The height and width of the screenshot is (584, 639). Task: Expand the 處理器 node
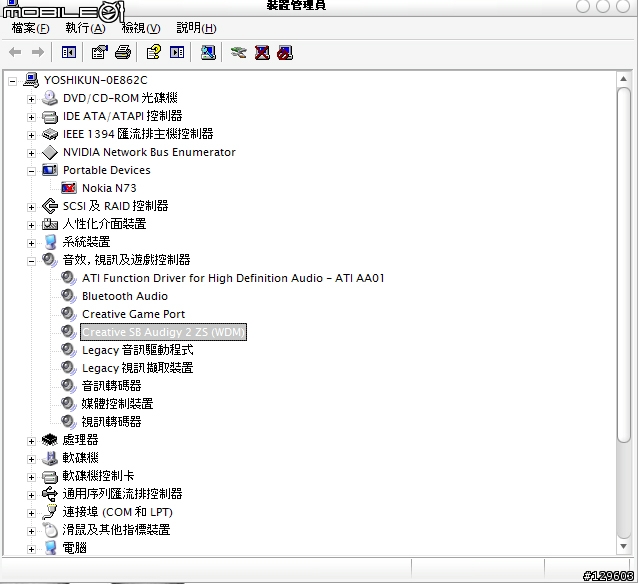click(31, 441)
